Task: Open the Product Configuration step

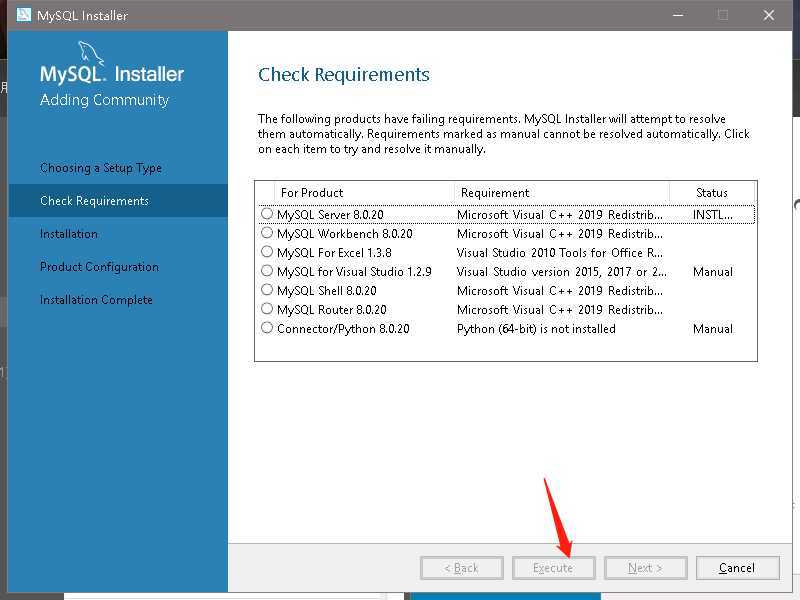Action: point(99,267)
